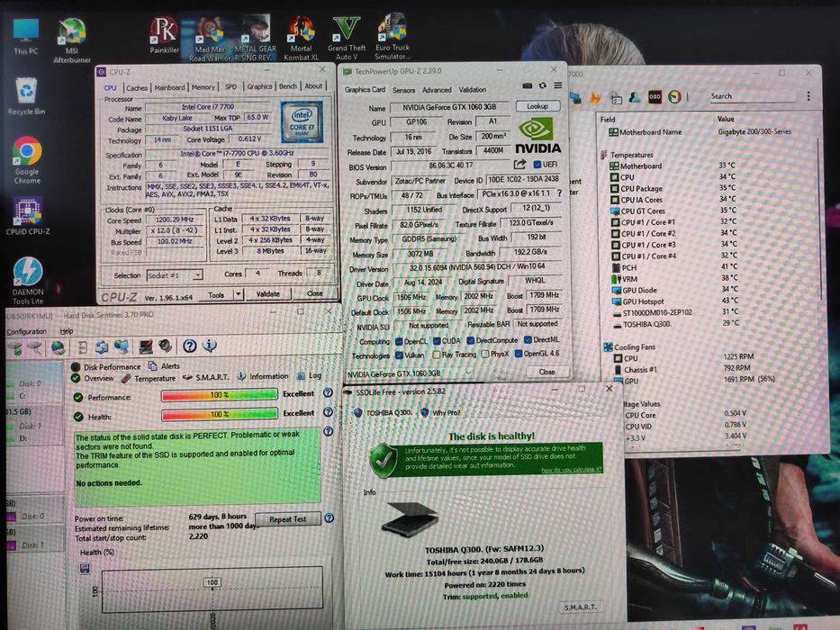
Task: Click Hard Disk Sentinel globe toolbar icon
Action: pos(58,347)
